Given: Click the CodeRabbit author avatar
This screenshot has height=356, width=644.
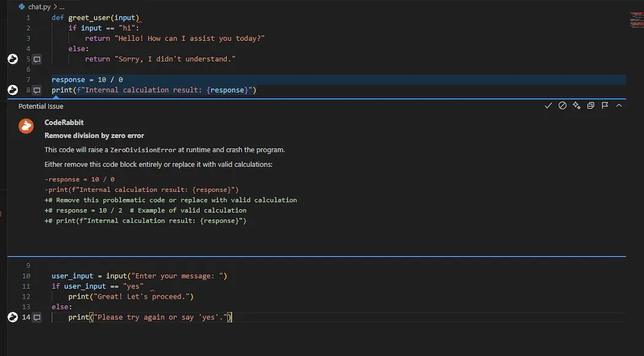Looking at the screenshot, I should pos(26,126).
